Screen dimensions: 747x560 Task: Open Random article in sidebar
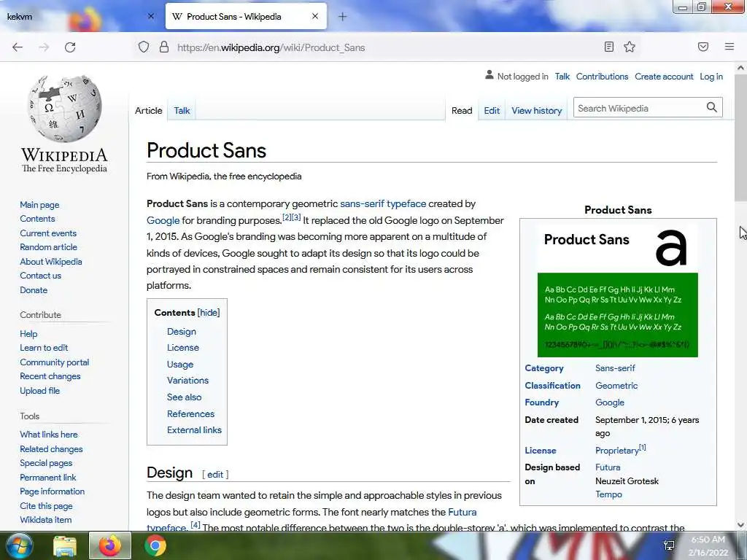pyautogui.click(x=48, y=247)
